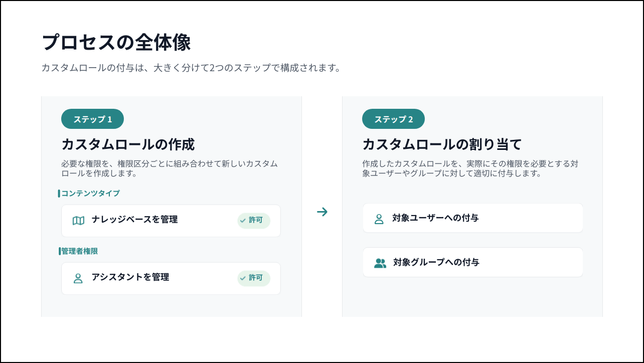This screenshot has height=363, width=644.
Task: Click the カスタムロールの作成 heading
Action: coord(128,144)
